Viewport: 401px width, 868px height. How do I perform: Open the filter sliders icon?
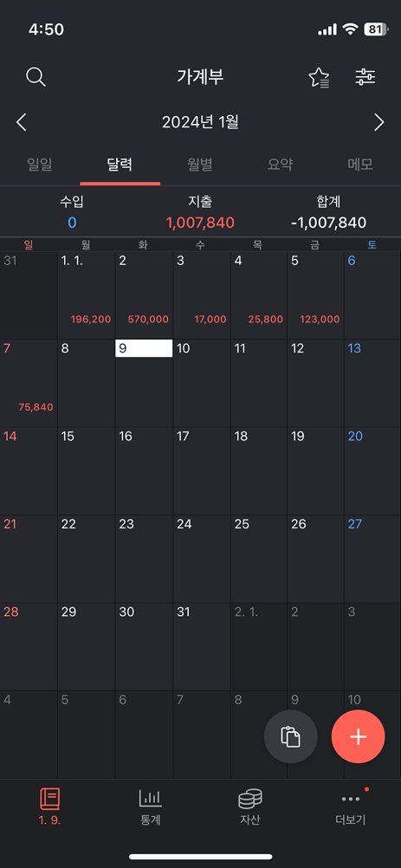point(365,77)
